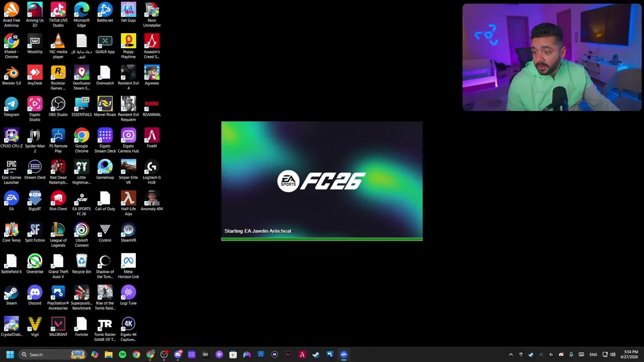The width and height of the screenshot is (644, 362).
Task: Open Microsoft Store from the taskbar
Action: (x=233, y=354)
